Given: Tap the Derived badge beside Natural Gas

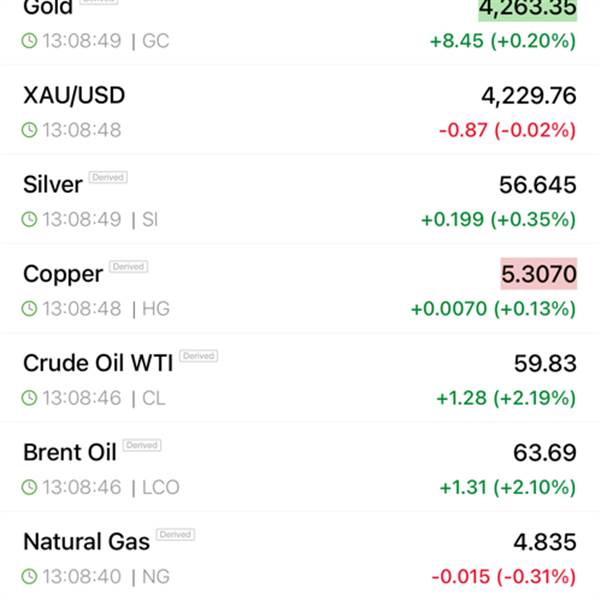Looking at the screenshot, I should coord(174,535).
